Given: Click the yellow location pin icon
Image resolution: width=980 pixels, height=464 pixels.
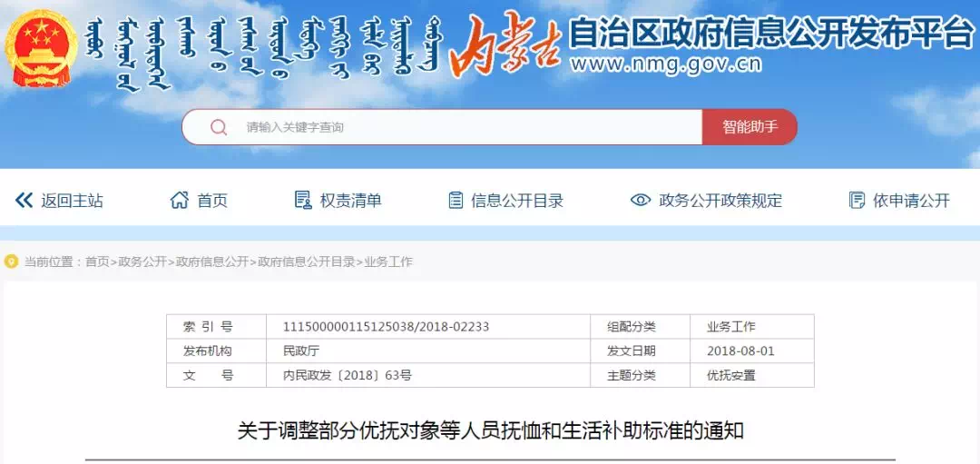Looking at the screenshot, I should click(x=11, y=262).
